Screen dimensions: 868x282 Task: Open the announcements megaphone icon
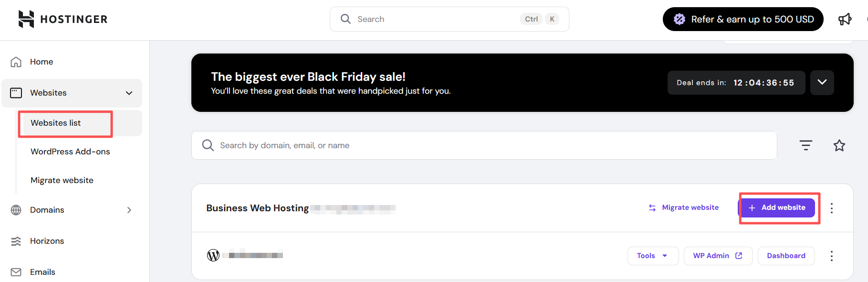coord(845,19)
